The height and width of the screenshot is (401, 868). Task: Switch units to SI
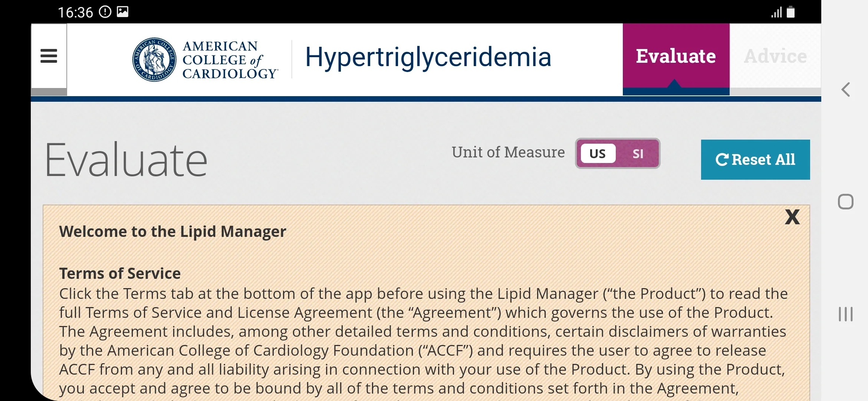click(638, 153)
